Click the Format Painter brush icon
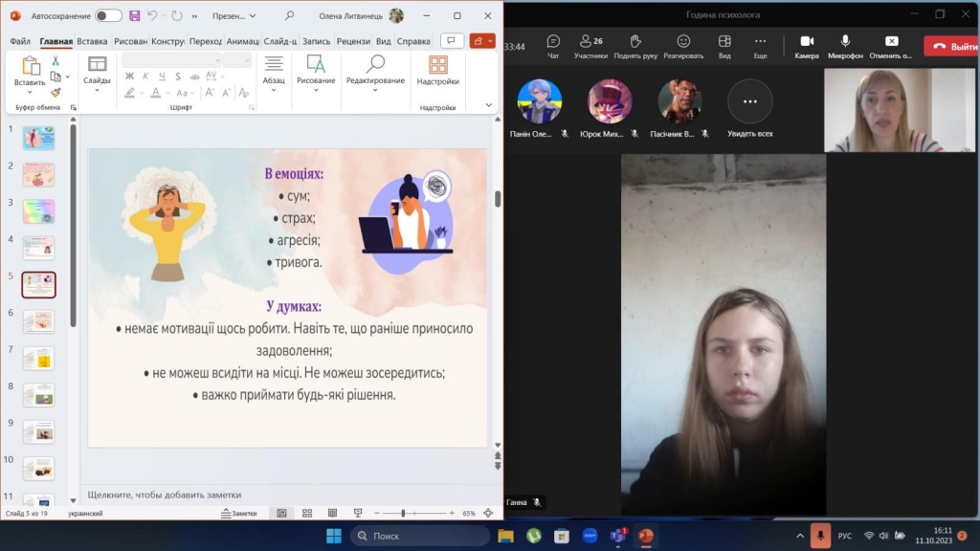The image size is (980, 551). [56, 93]
